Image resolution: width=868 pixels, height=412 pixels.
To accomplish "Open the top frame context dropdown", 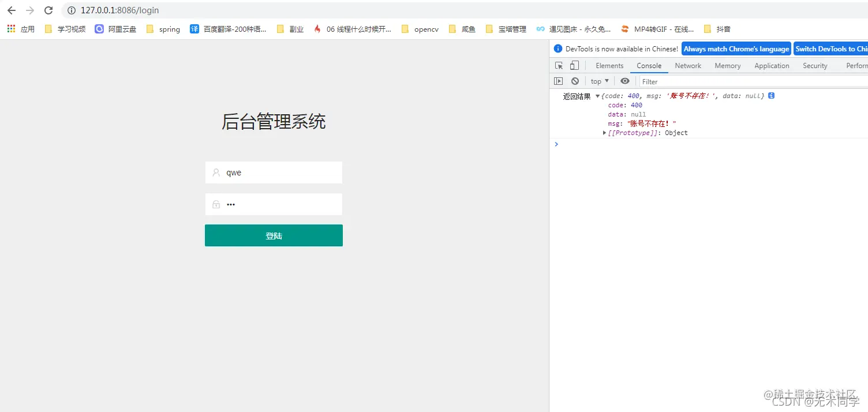I will tap(599, 81).
